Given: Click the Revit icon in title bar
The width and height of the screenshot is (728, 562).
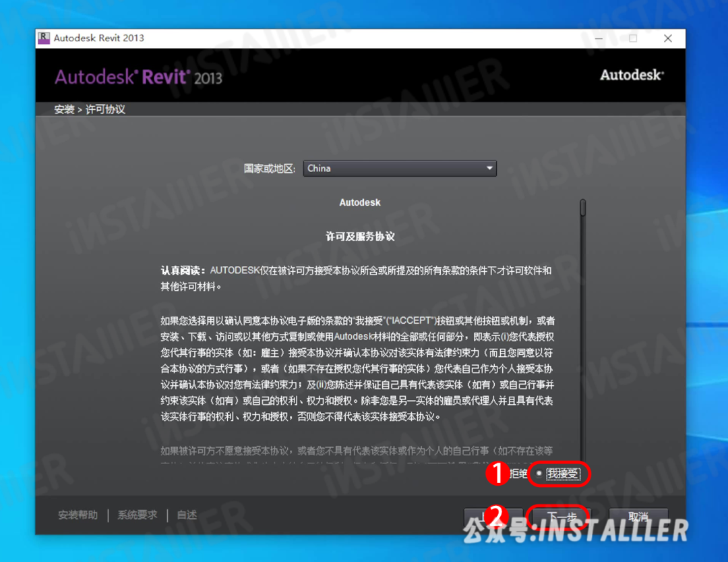Looking at the screenshot, I should pyautogui.click(x=44, y=38).
